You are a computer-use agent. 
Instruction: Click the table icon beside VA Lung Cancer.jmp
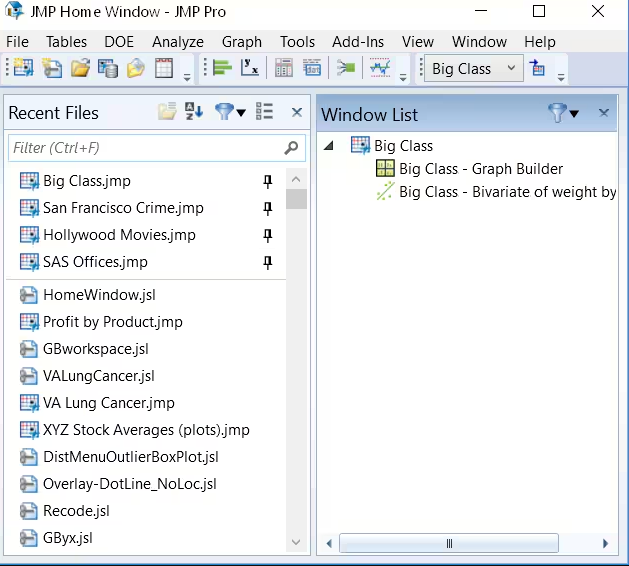point(29,403)
